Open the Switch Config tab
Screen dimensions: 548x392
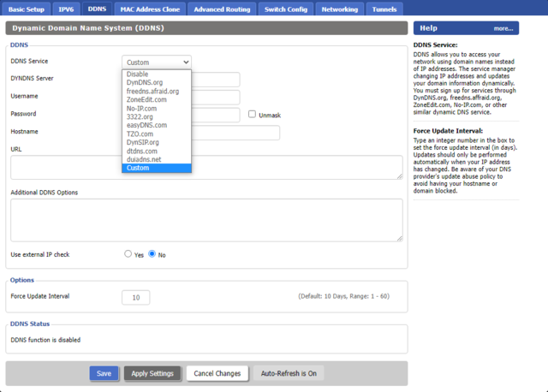click(286, 9)
